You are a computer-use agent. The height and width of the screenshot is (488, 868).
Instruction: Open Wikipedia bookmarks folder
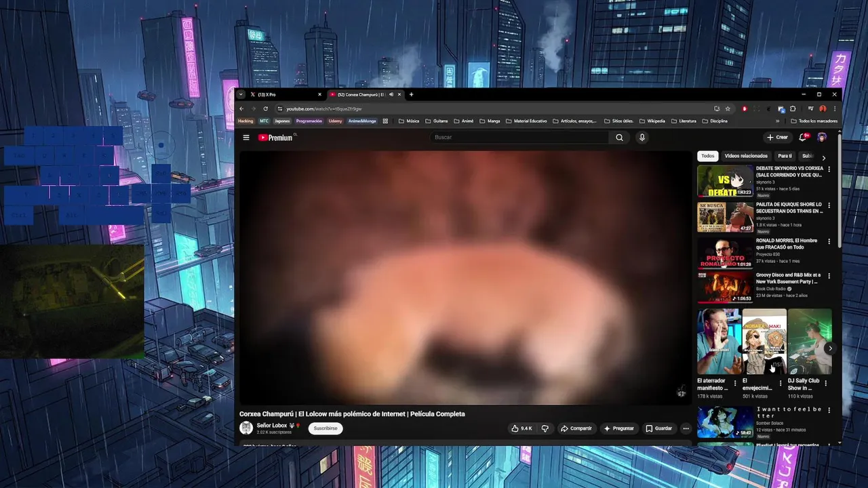click(652, 121)
